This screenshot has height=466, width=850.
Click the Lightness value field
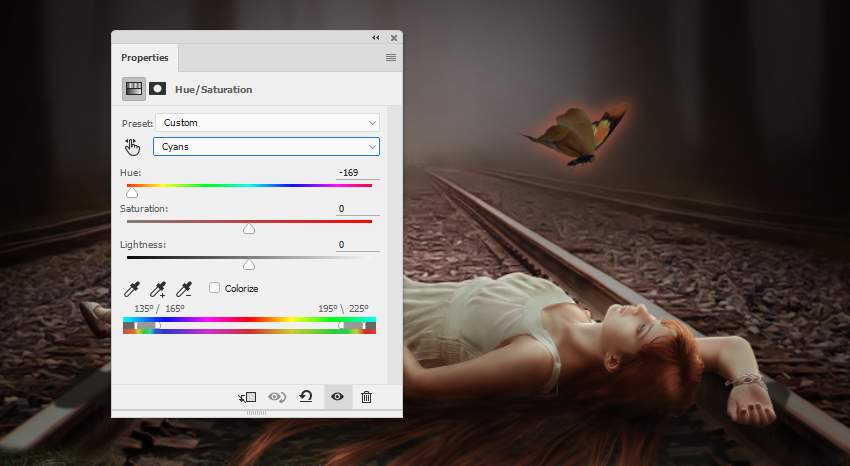(x=355, y=244)
